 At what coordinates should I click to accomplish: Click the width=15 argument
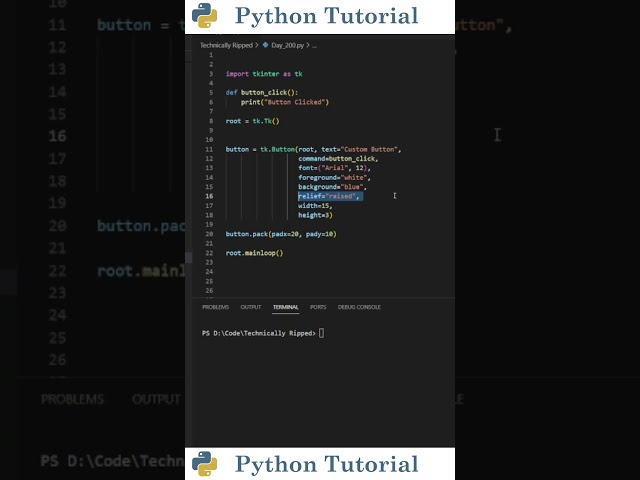click(313, 206)
